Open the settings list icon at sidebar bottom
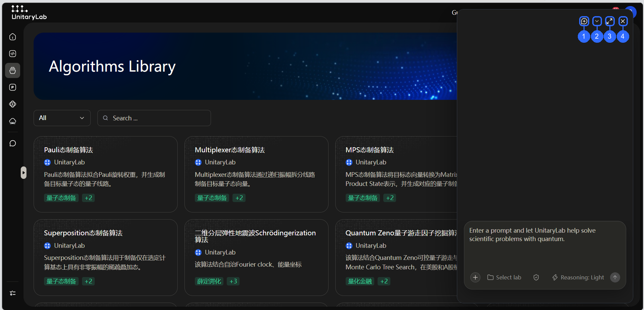 coord(13,293)
